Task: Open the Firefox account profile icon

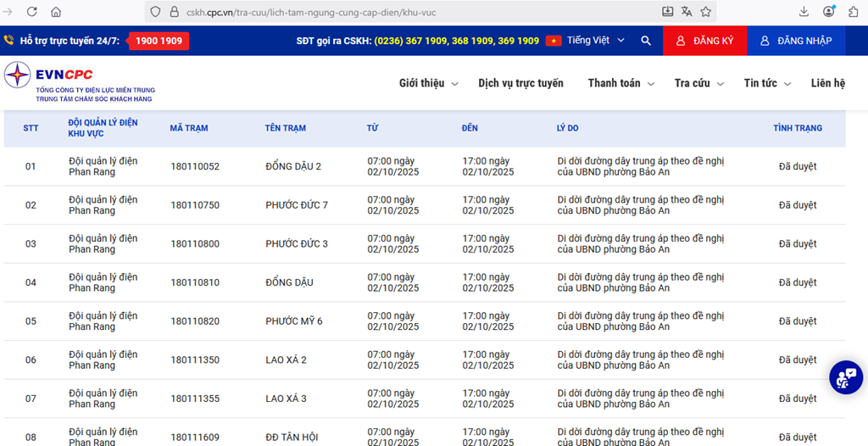Action: (x=829, y=12)
